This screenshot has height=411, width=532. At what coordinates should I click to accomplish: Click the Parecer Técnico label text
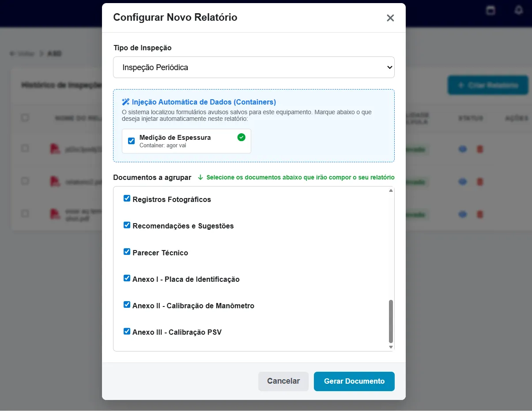(x=160, y=253)
